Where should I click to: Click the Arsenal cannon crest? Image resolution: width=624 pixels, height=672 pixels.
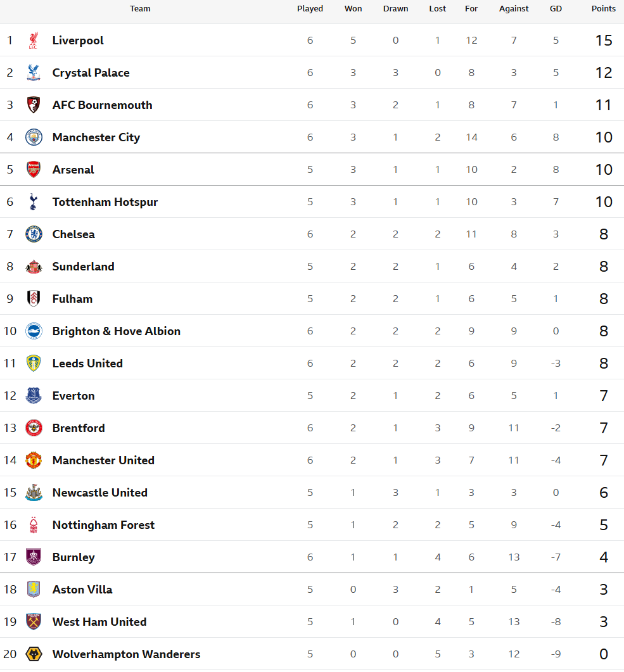tap(34, 169)
